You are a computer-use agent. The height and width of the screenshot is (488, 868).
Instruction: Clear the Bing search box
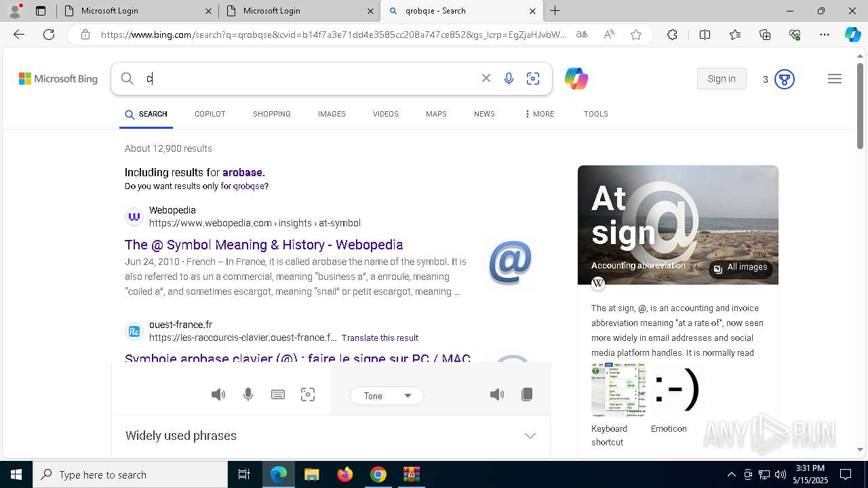coord(486,79)
